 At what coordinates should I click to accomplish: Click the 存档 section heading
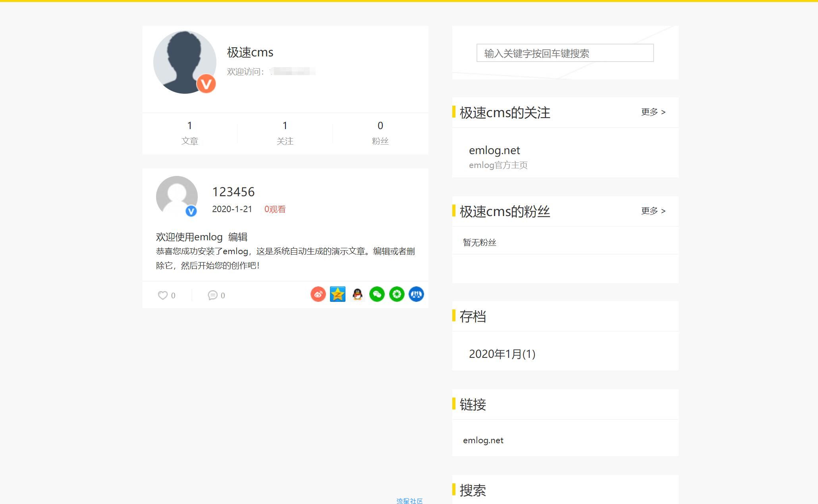click(473, 317)
